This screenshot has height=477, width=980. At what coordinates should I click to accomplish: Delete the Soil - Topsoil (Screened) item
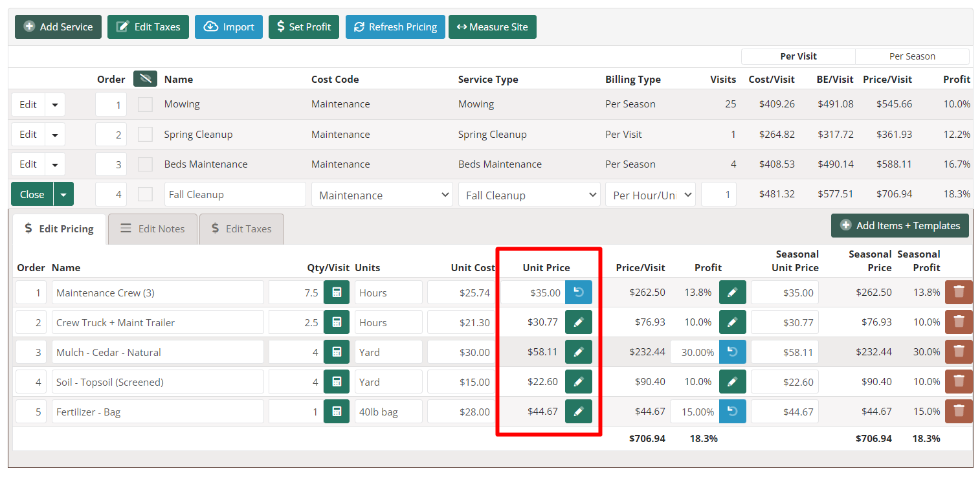click(x=959, y=382)
